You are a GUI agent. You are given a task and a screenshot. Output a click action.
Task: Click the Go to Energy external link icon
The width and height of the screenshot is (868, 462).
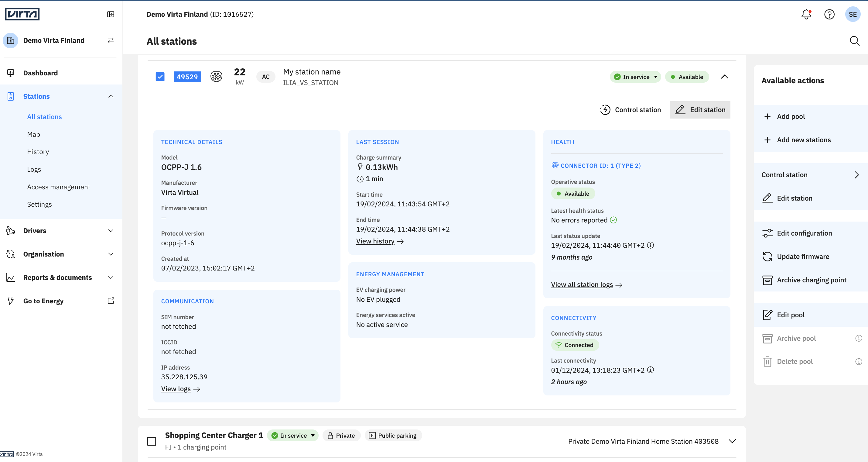[x=111, y=301]
